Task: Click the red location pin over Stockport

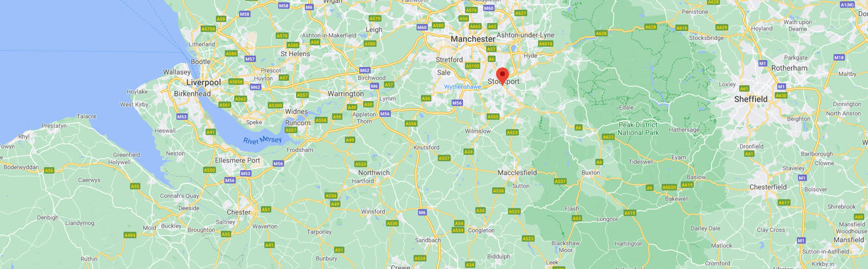Action: click(502, 76)
